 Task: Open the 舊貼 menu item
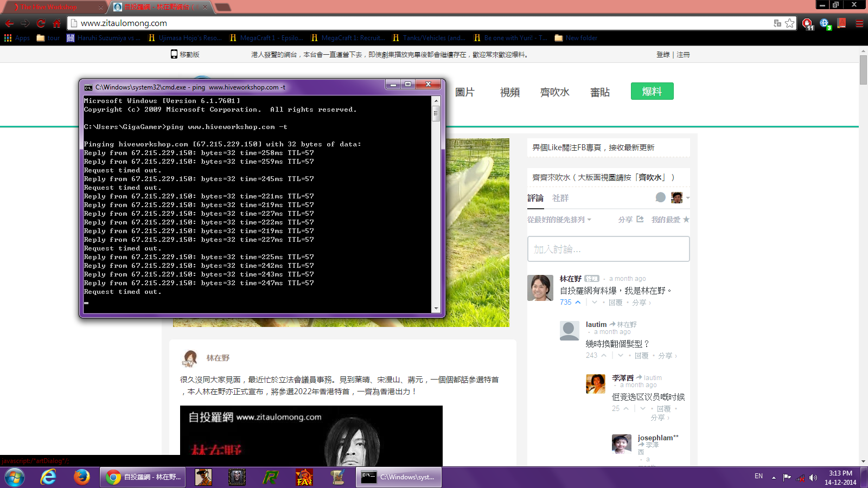coord(600,92)
